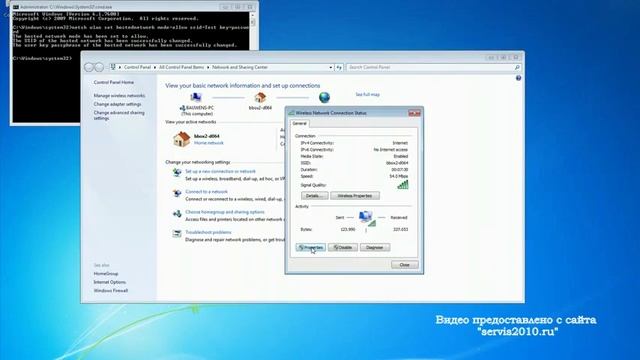The image size is (640, 360).
Task: Open HomeGroup under See also
Action: (106, 273)
